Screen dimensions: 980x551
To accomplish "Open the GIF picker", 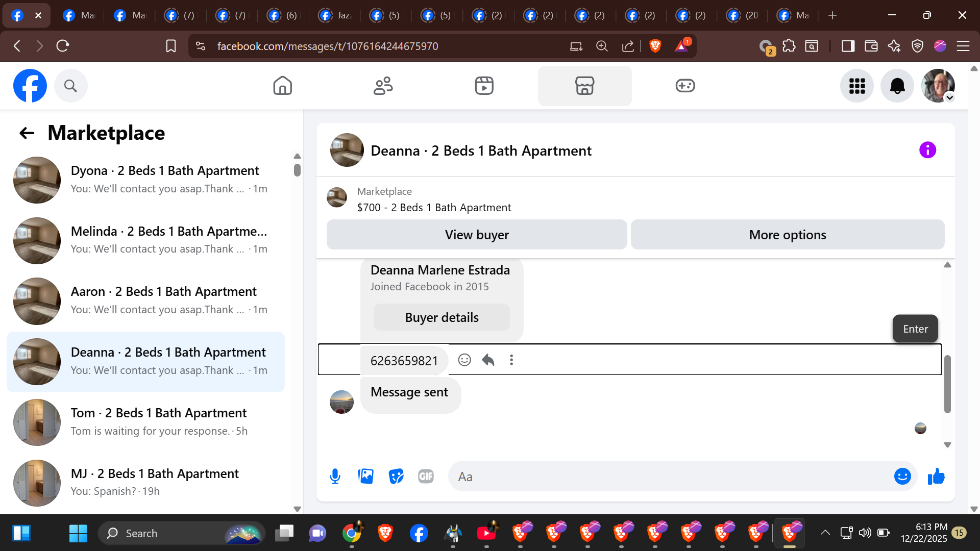I will click(x=426, y=477).
